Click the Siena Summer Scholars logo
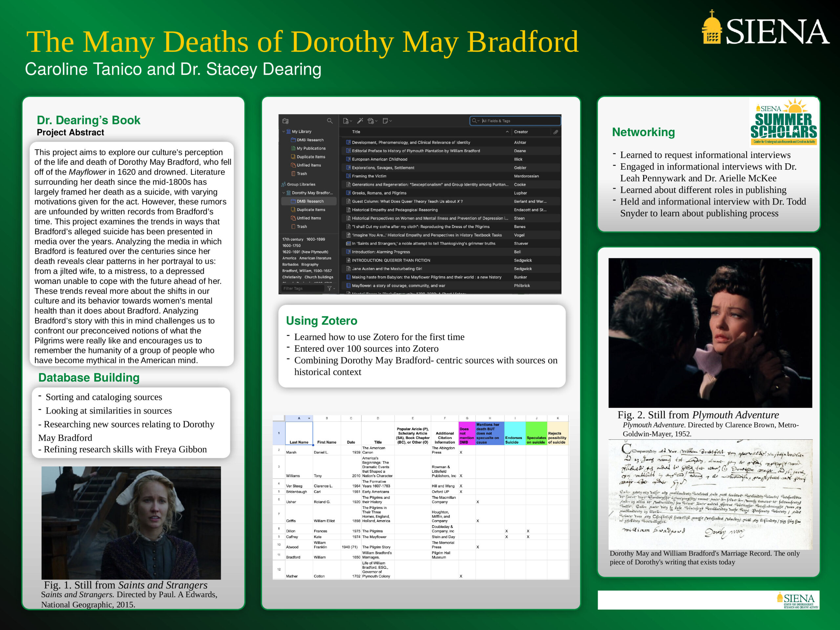The height and width of the screenshot is (630, 840). 784,122
